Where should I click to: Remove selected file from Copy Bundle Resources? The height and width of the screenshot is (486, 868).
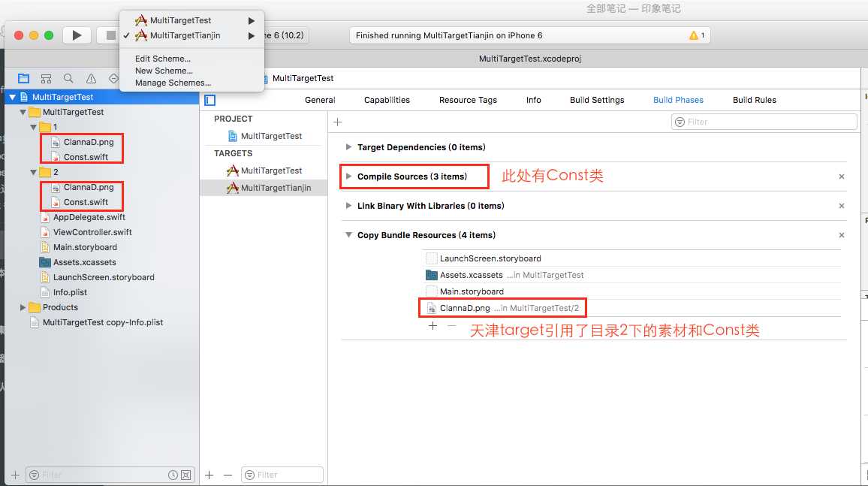[x=452, y=326]
